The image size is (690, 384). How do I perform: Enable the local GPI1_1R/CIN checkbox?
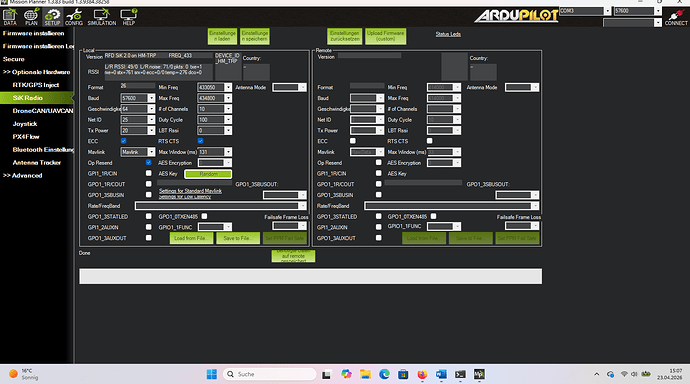[149, 173]
